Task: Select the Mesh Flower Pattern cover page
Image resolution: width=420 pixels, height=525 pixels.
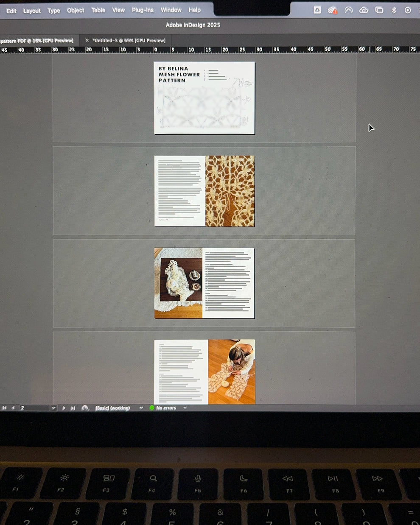Action: coord(204,98)
